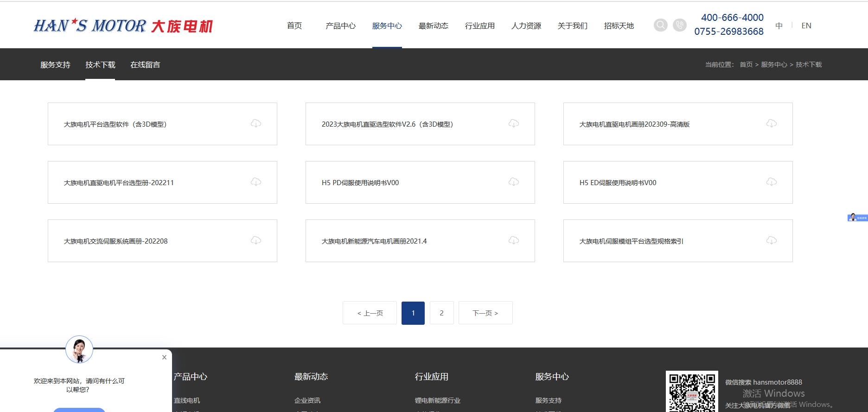Open H5 PD伺服使用说明书V00 title

[x=360, y=183]
